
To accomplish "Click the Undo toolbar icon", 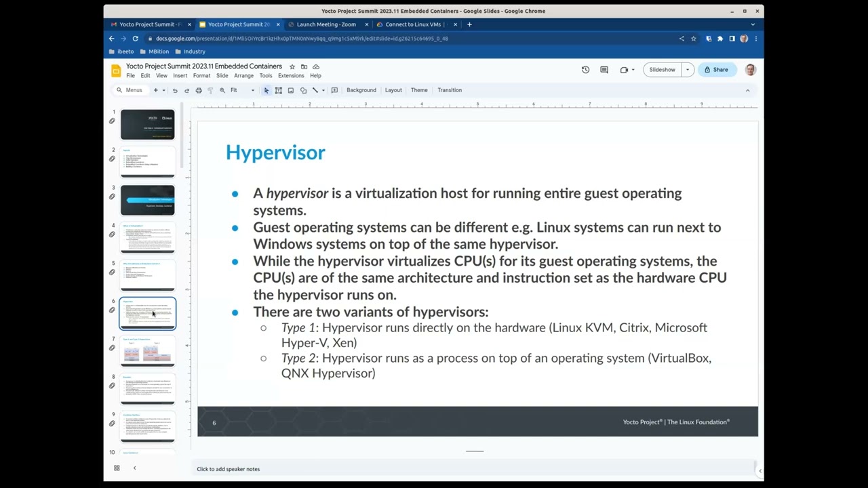I will pos(175,90).
